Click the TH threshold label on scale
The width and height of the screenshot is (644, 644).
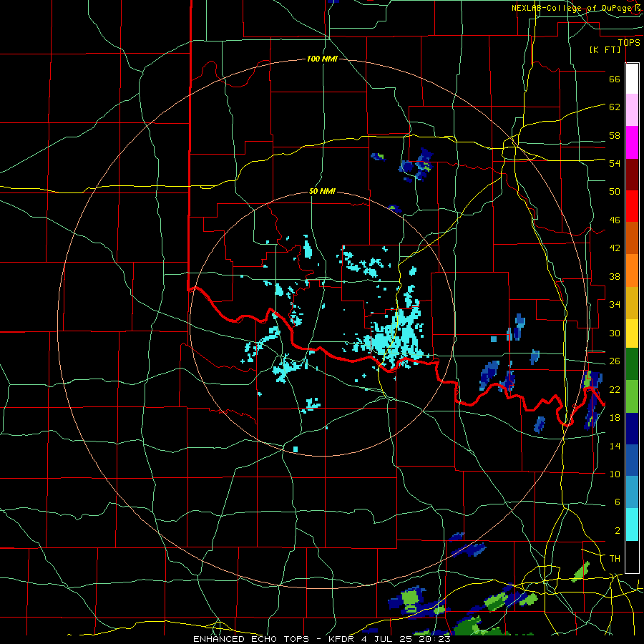pos(615,559)
